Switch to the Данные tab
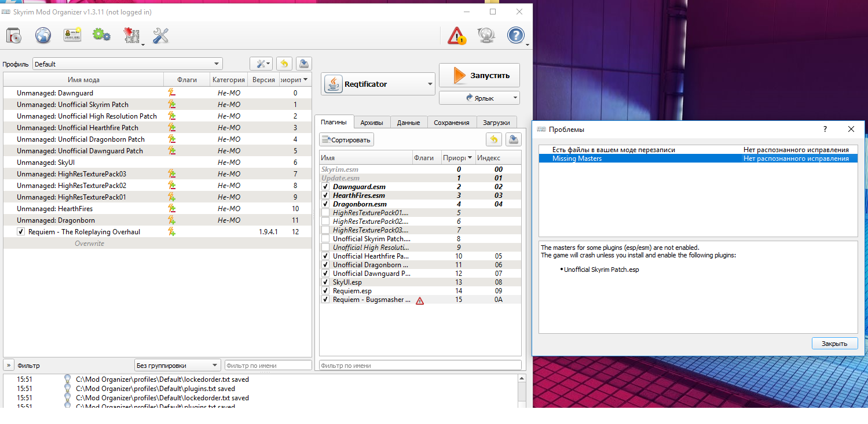This screenshot has width=868, height=424. pos(409,123)
